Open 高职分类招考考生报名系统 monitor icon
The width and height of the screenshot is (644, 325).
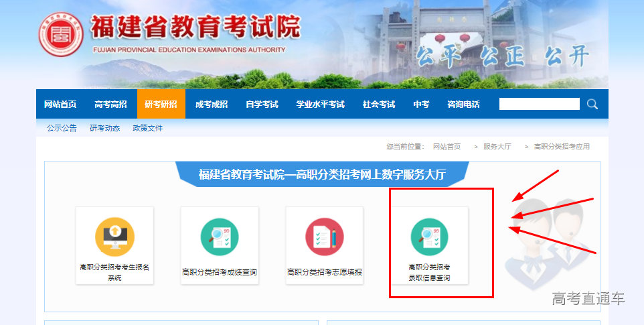pos(114,237)
